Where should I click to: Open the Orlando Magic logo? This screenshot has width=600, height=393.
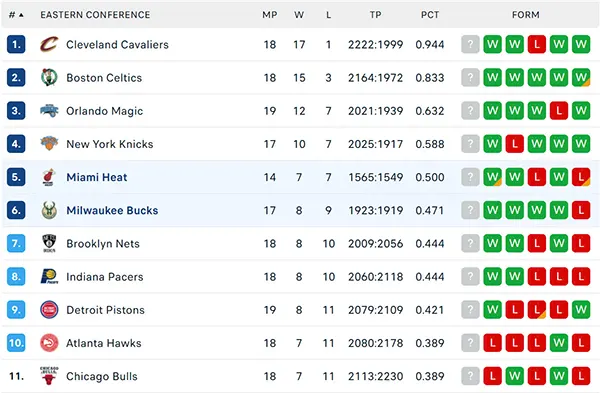click(x=49, y=111)
